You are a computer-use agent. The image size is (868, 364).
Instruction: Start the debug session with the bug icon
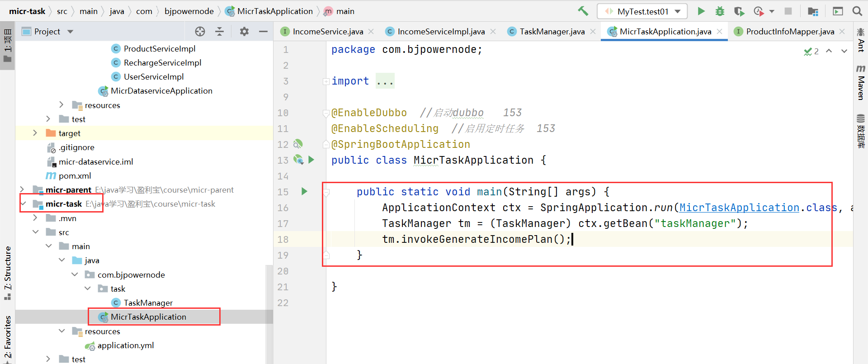[720, 11]
